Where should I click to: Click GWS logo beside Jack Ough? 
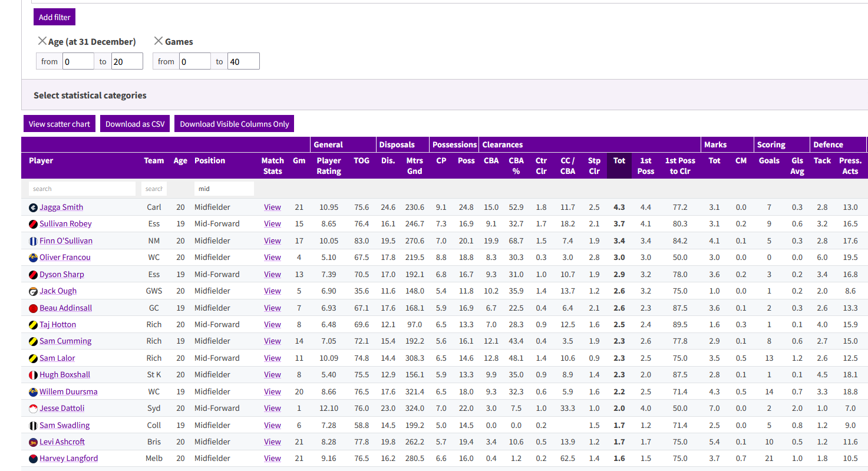(x=33, y=291)
